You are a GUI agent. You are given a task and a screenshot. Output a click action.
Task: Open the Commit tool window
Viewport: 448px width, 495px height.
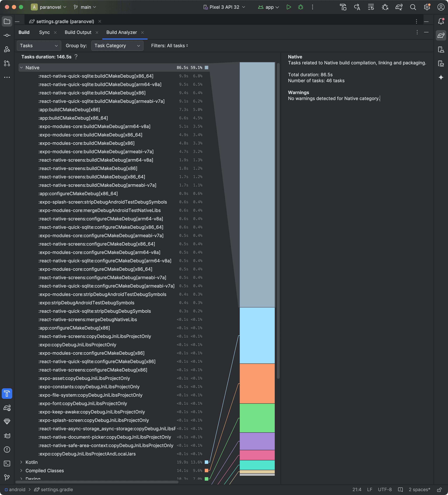tap(7, 35)
